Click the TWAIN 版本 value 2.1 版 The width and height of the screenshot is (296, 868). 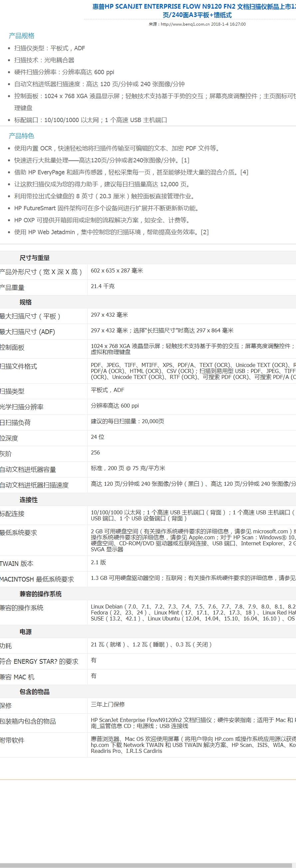coord(99,562)
